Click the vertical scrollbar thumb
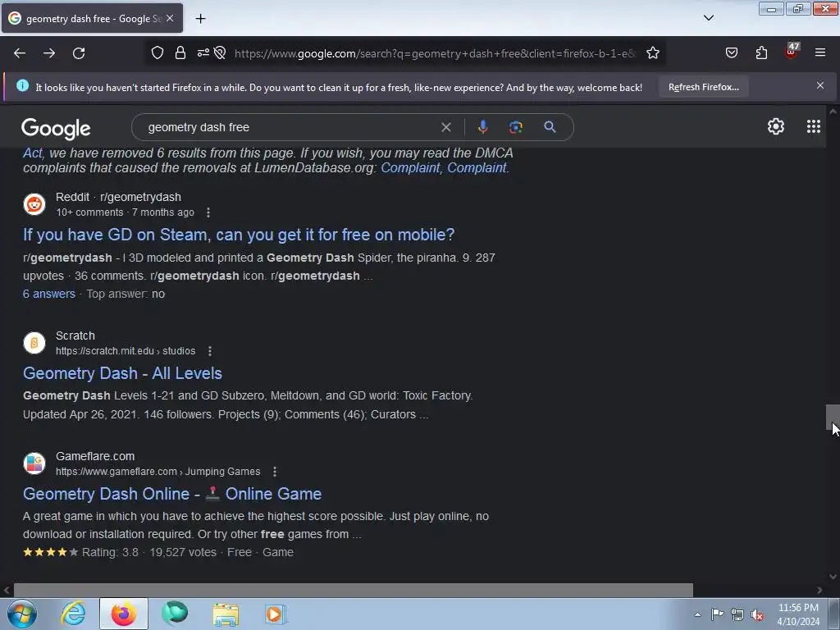840x630 pixels. point(833,418)
